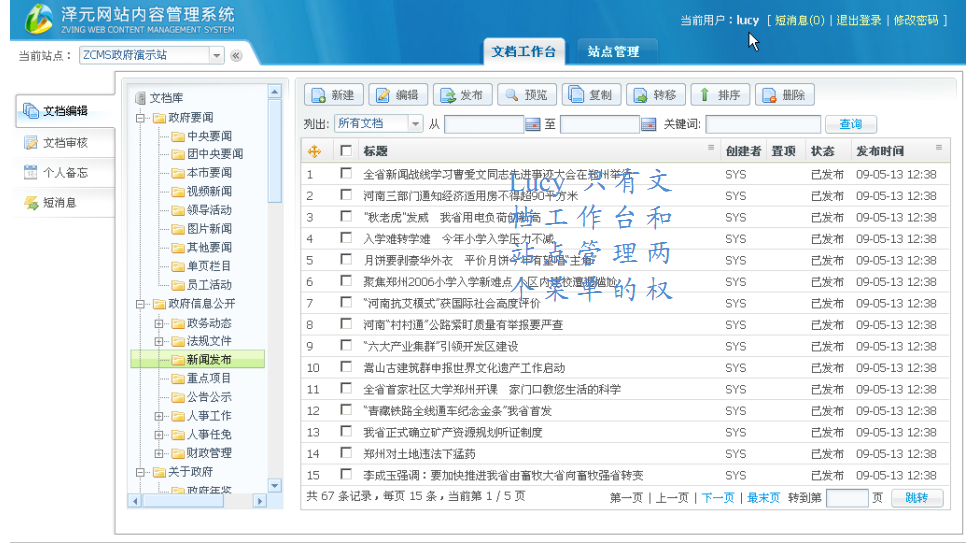Open the 短消息 sidebar item

pos(65,202)
